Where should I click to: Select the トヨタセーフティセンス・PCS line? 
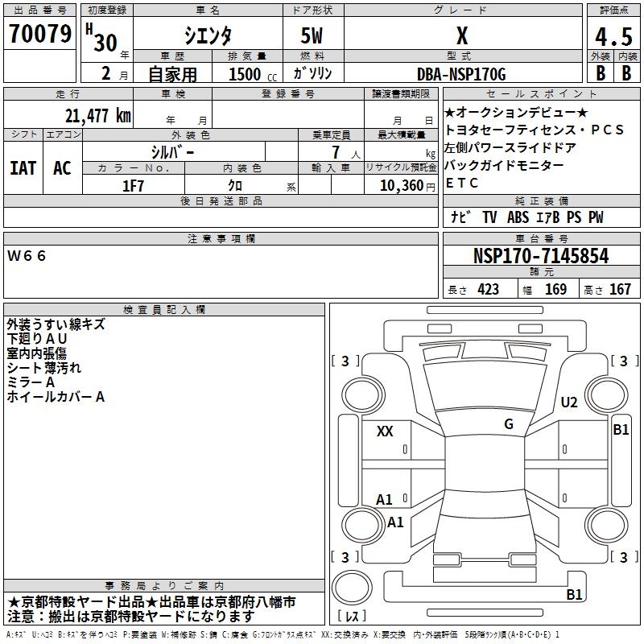coord(534,130)
